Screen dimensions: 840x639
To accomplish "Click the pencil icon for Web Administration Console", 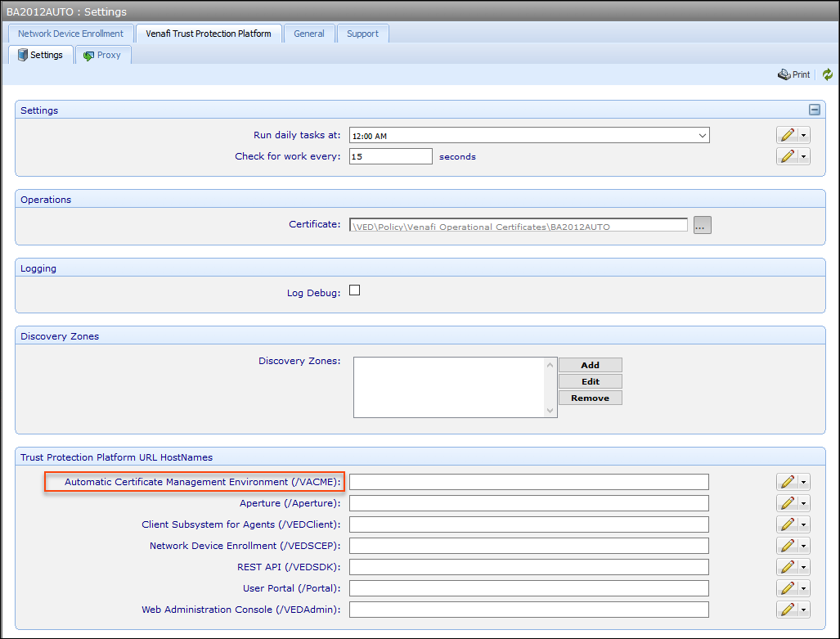I will point(788,609).
